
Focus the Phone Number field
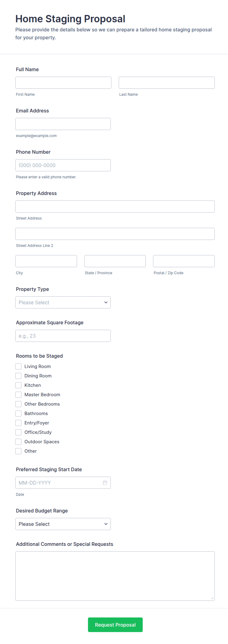coord(63,165)
